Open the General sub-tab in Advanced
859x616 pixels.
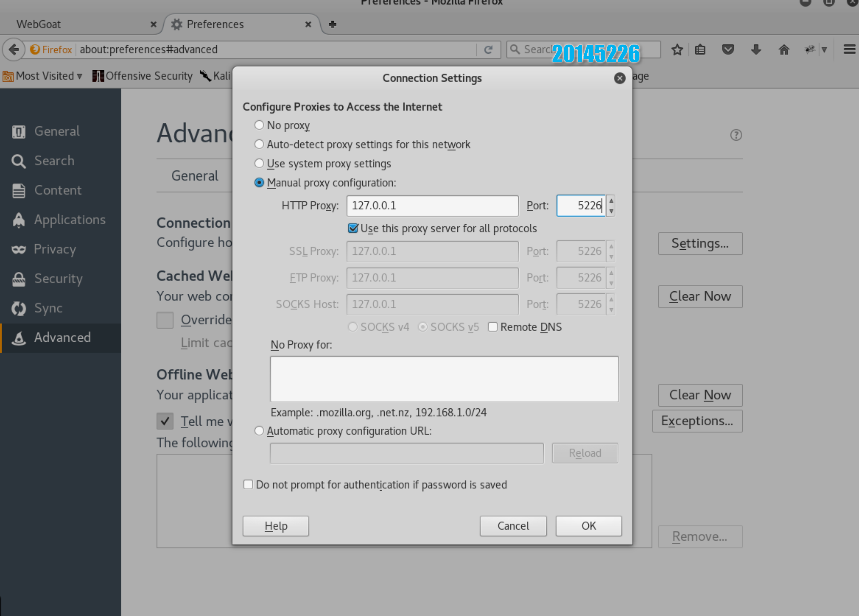tap(195, 176)
